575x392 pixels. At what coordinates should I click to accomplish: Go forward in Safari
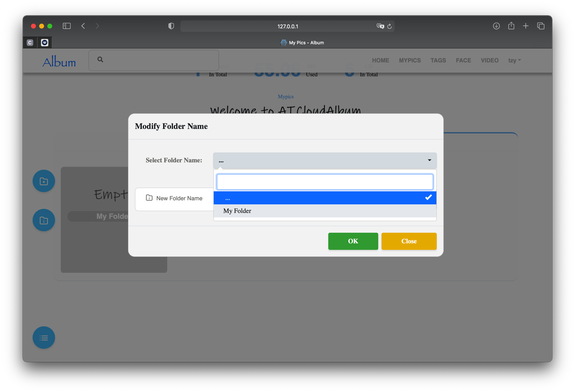(97, 26)
